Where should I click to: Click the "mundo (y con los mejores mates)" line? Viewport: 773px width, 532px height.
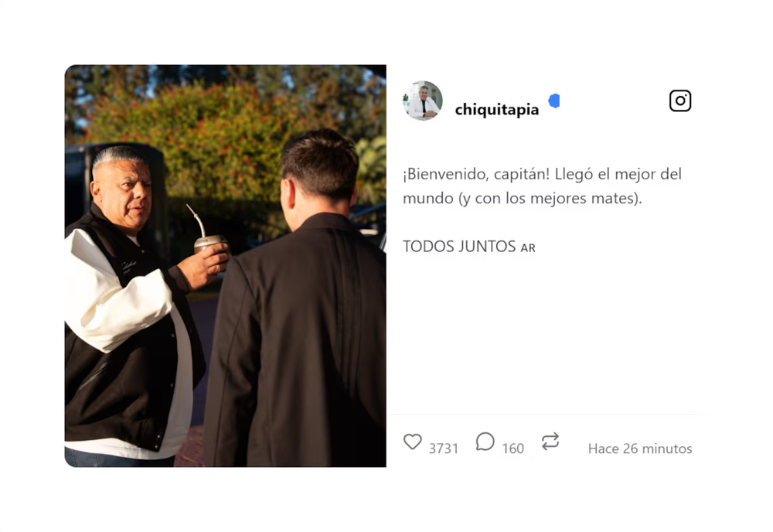(523, 198)
